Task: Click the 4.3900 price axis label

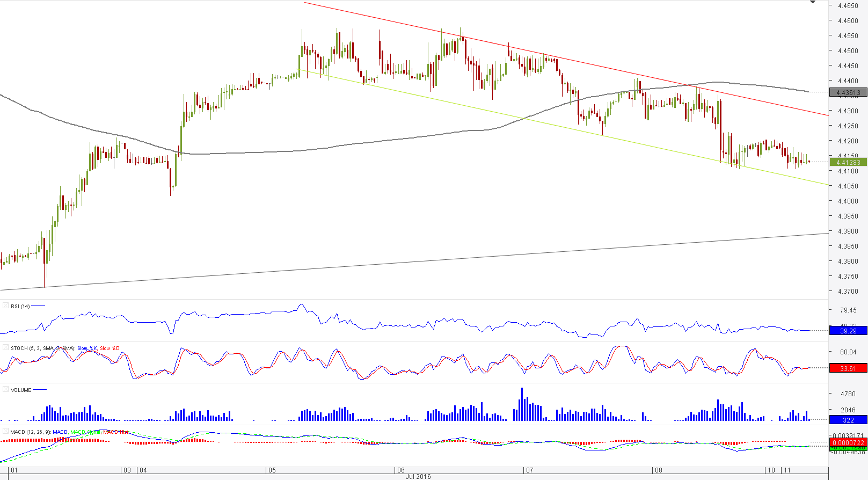Action: tap(848, 231)
